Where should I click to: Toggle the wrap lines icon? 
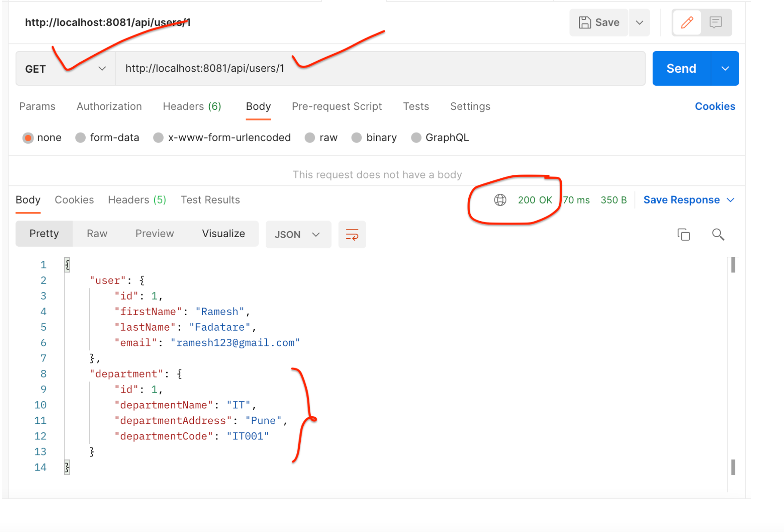[x=352, y=235]
